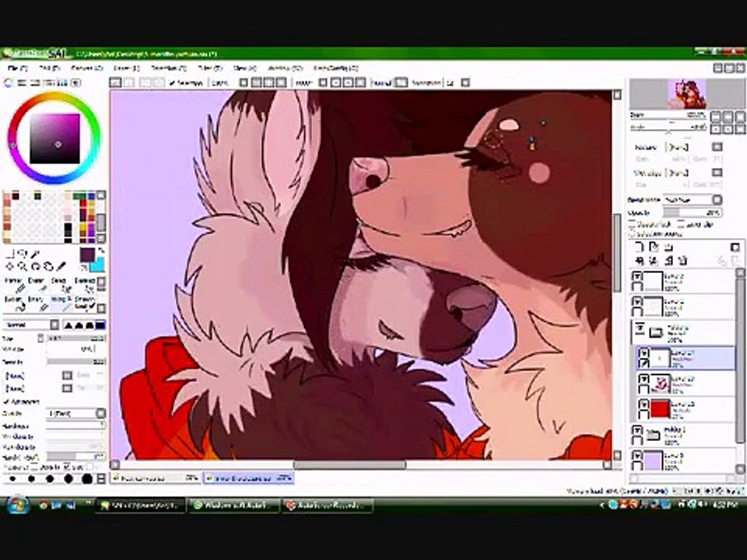The width and height of the screenshot is (747, 560).
Task: Open the Layer menu
Action: point(126,68)
